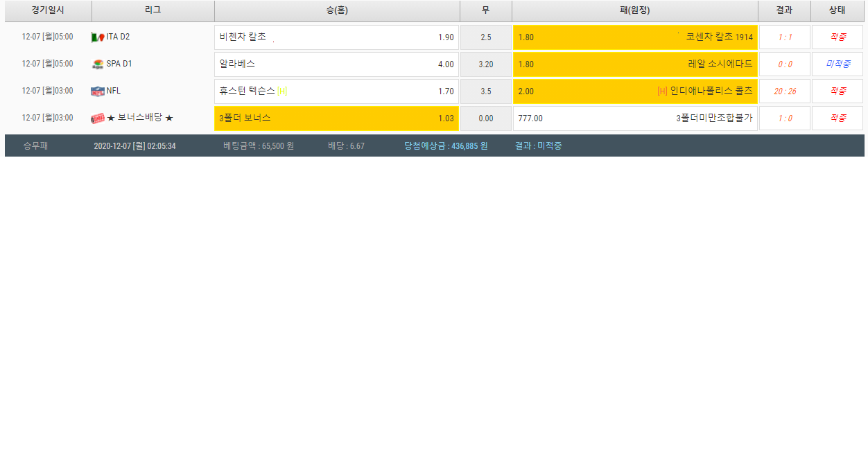Click the Italy flag icon beside ITA D2
This screenshot has width=868, height=449.
(x=97, y=37)
